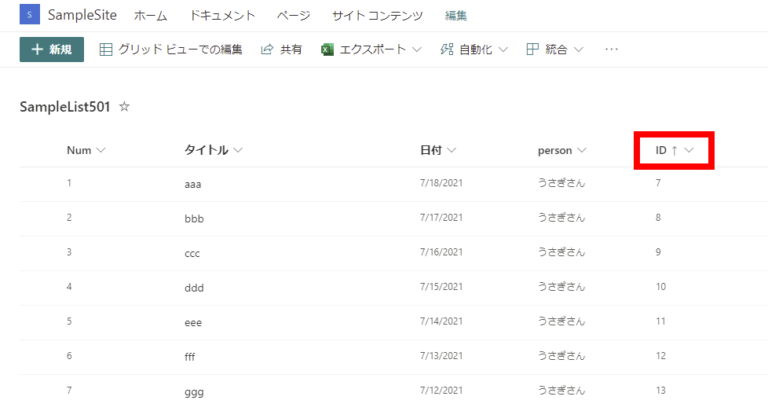Viewport: 768px width, 400px height.
Task: Open the Num column header menu
Action: 86,150
